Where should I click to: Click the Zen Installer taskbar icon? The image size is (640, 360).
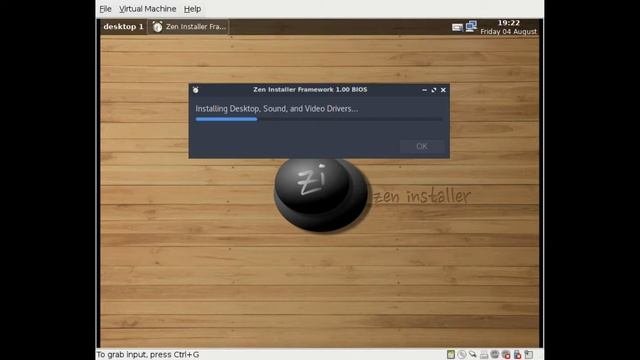158,27
